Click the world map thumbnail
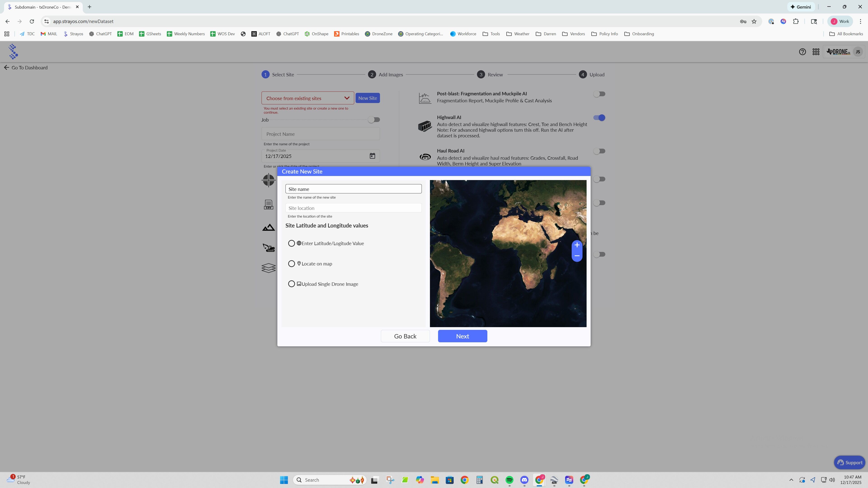This screenshot has height=488, width=868. [508, 253]
